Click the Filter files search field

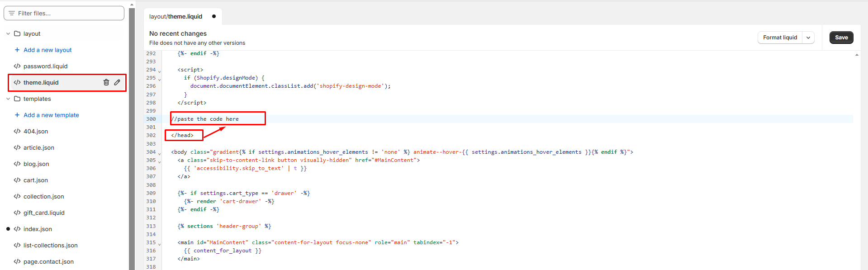[x=64, y=13]
